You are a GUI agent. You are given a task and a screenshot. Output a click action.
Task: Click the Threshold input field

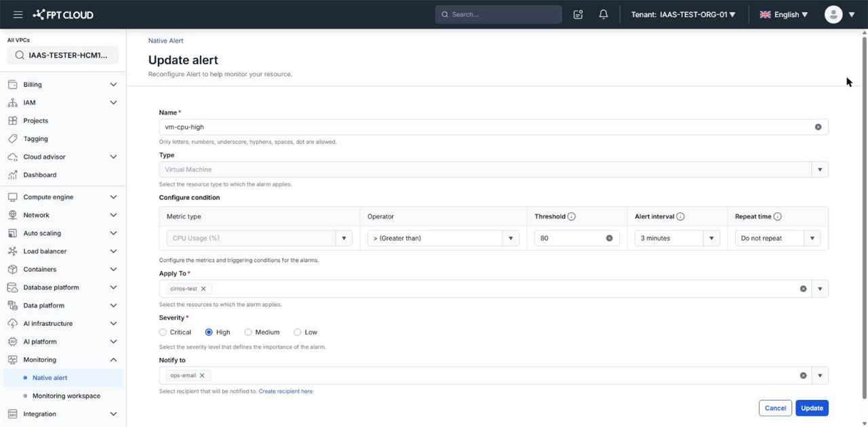click(x=576, y=238)
